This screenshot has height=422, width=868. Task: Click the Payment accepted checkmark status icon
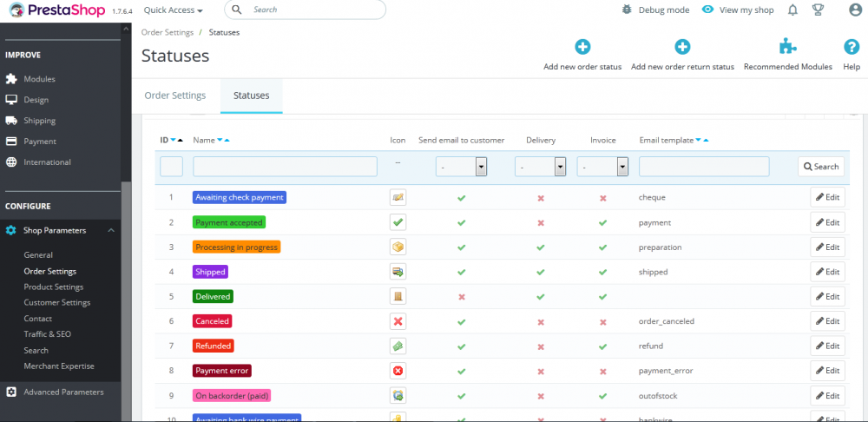(398, 222)
